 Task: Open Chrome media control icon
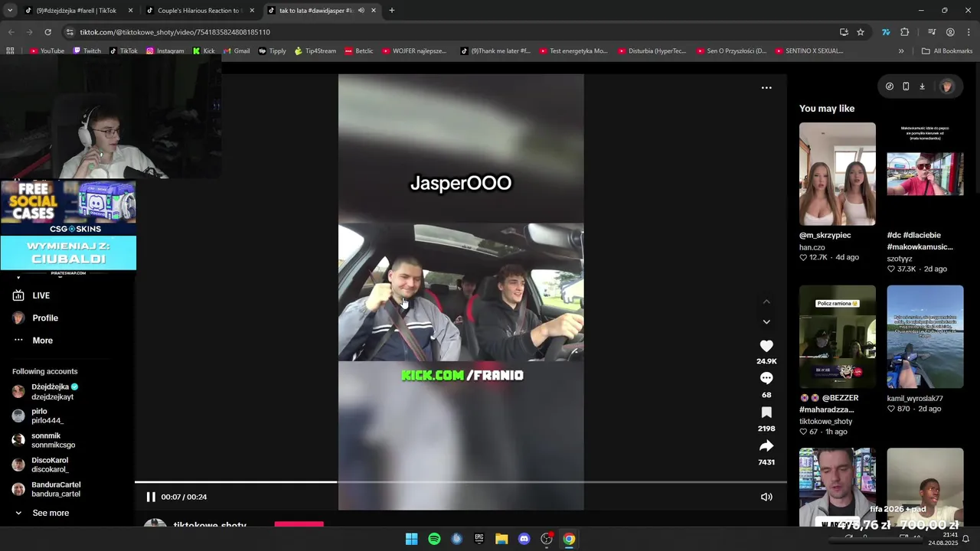click(x=932, y=32)
